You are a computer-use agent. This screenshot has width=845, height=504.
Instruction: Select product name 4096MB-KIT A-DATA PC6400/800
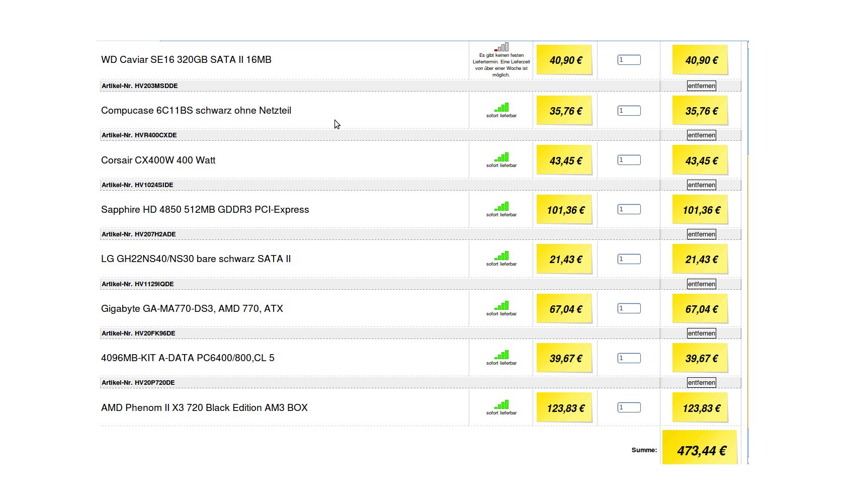pyautogui.click(x=188, y=358)
